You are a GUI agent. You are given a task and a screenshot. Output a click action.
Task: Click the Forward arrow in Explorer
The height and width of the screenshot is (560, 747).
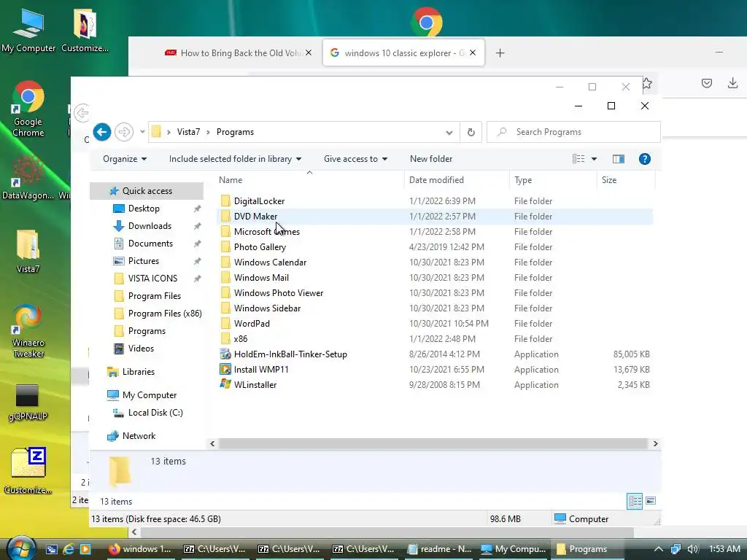click(124, 132)
